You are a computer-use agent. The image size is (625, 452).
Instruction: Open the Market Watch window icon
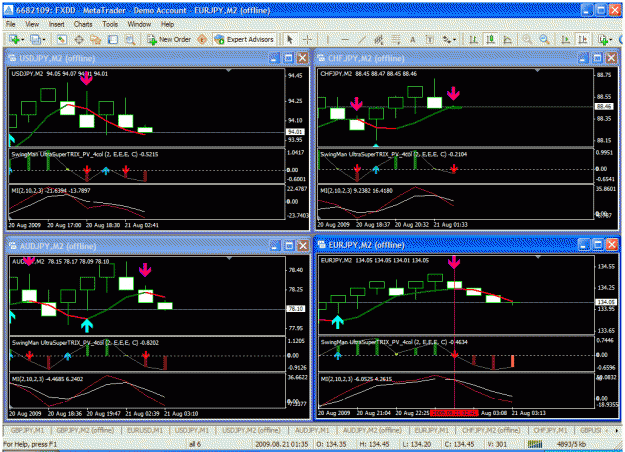coord(62,39)
